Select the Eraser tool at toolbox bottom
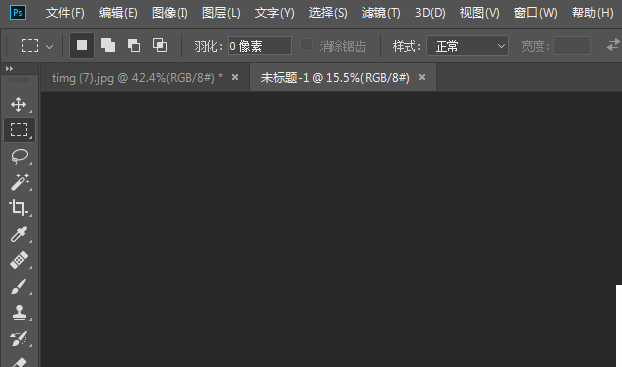Viewport: 622px width, 367px height. 19,361
